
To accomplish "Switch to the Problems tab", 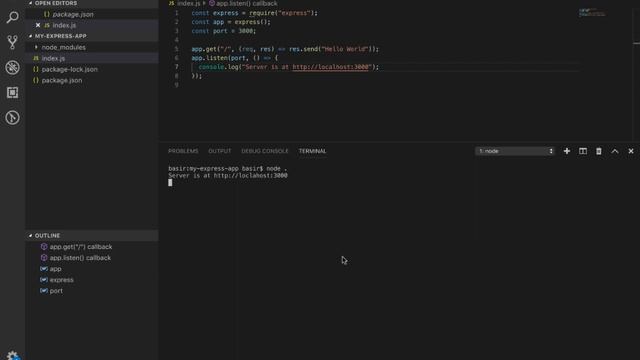I will tap(183, 151).
